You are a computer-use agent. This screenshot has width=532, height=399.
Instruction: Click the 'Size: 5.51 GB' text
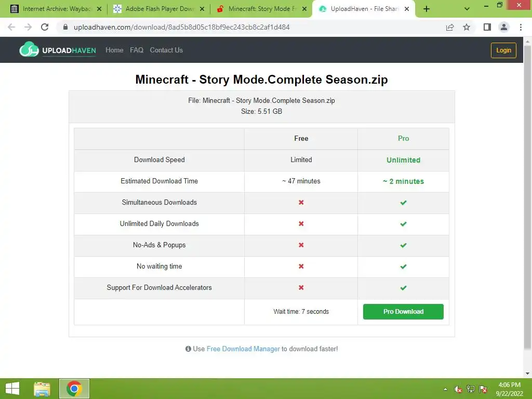[261, 111]
